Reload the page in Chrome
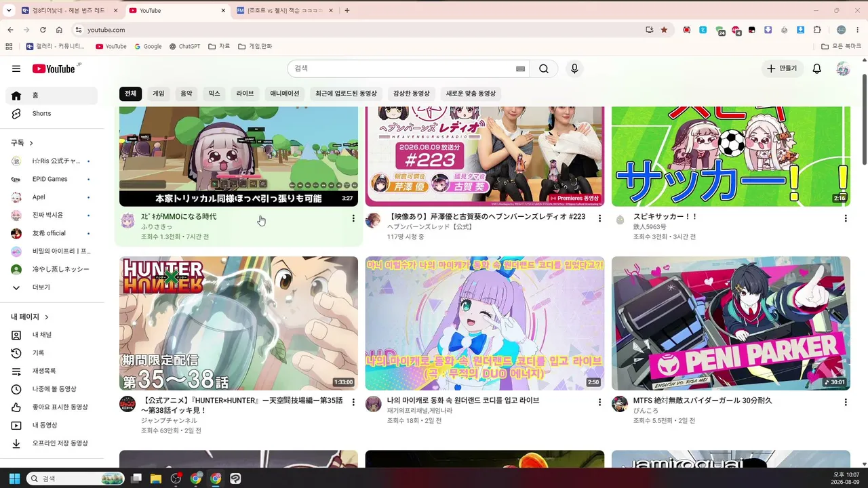 (x=43, y=30)
